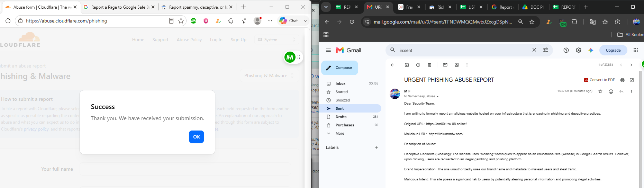Open Chrome zoom magnifier in address bar
The width and height of the screenshot is (644, 188).
(x=520, y=22)
